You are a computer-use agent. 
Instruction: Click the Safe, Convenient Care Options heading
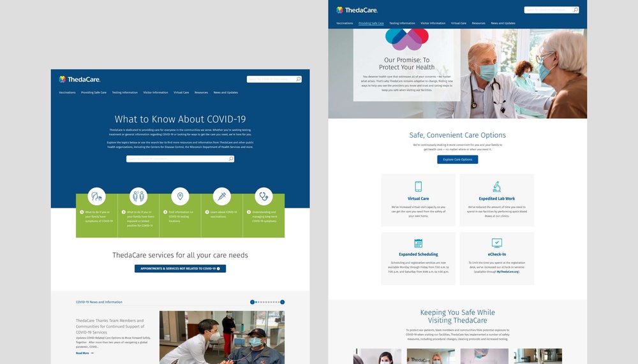(x=457, y=135)
